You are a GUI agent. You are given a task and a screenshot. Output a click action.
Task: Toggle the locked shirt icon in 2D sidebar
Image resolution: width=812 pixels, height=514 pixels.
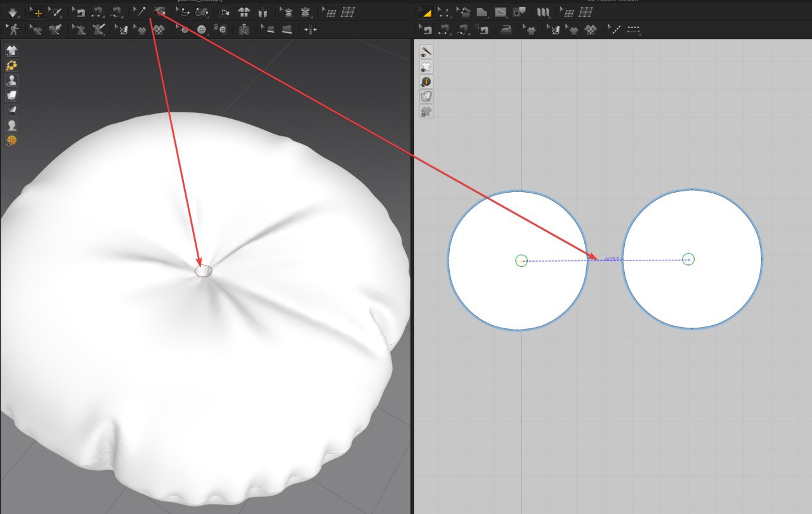426,112
